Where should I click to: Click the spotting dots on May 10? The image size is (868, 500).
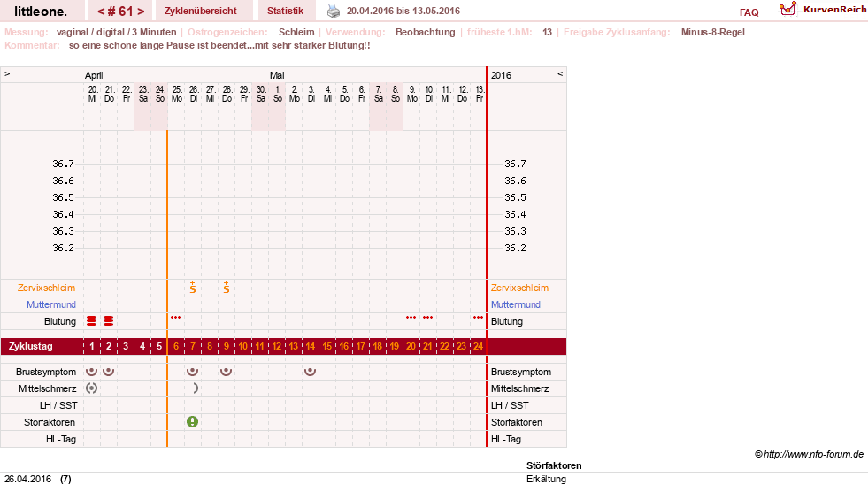click(428, 318)
